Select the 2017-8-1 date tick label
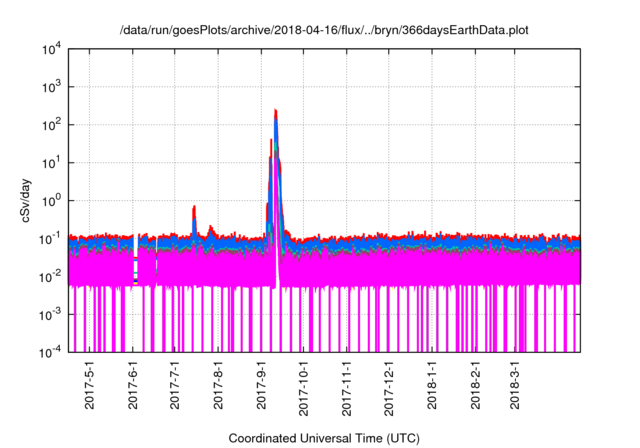Image resolution: width=640 pixels, height=448 pixels. 218,385
